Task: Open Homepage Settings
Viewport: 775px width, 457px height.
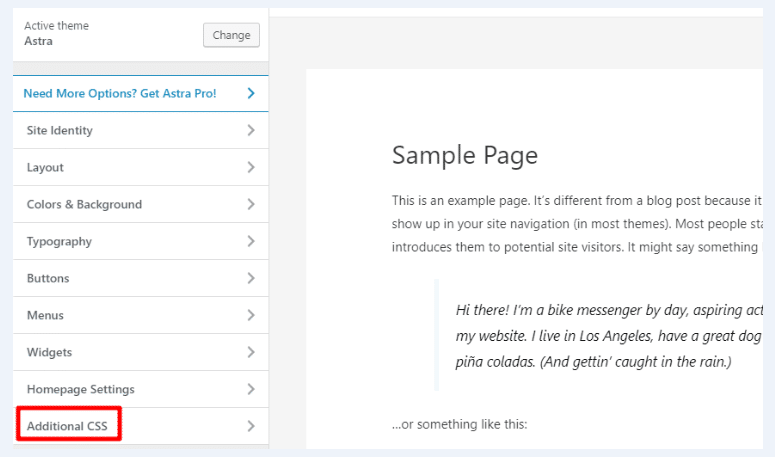Action: (80, 389)
